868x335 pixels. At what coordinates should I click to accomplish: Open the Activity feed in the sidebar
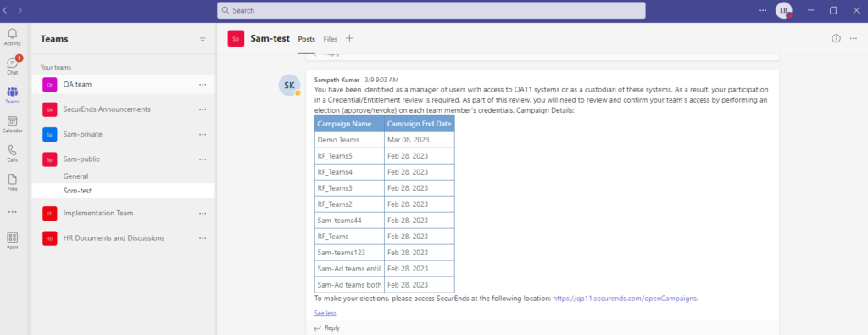tap(12, 37)
